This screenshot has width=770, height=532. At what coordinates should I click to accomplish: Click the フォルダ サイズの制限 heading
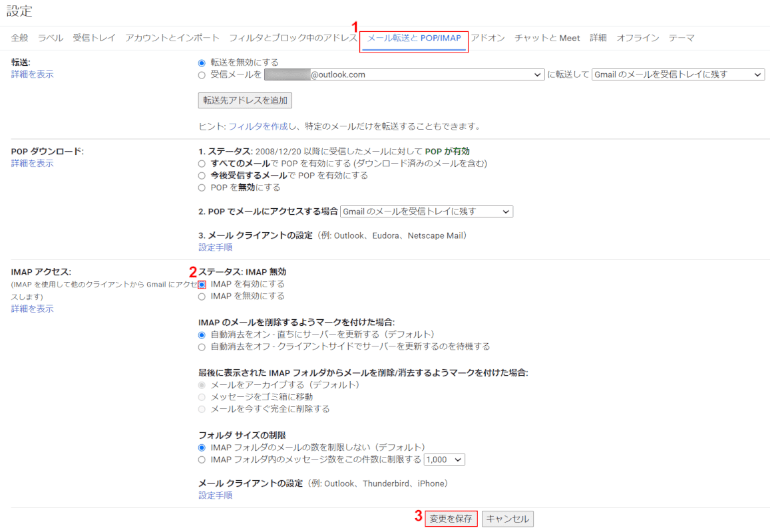(242, 436)
